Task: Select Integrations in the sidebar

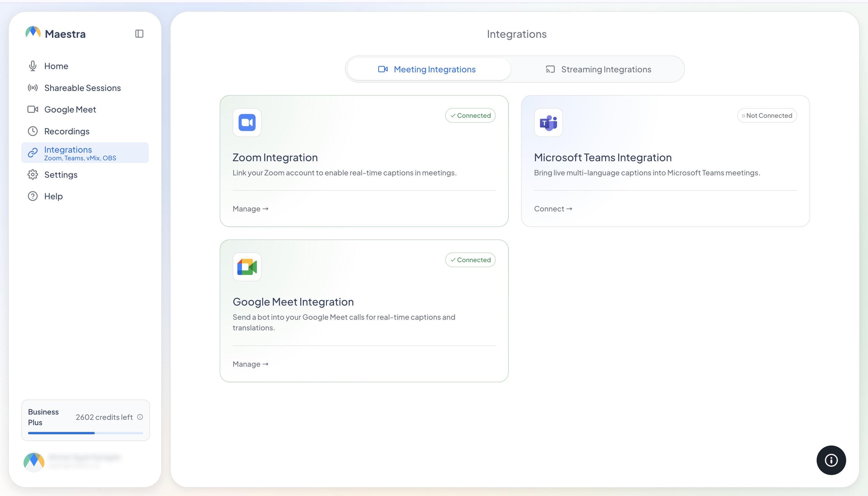Action: pyautogui.click(x=85, y=153)
